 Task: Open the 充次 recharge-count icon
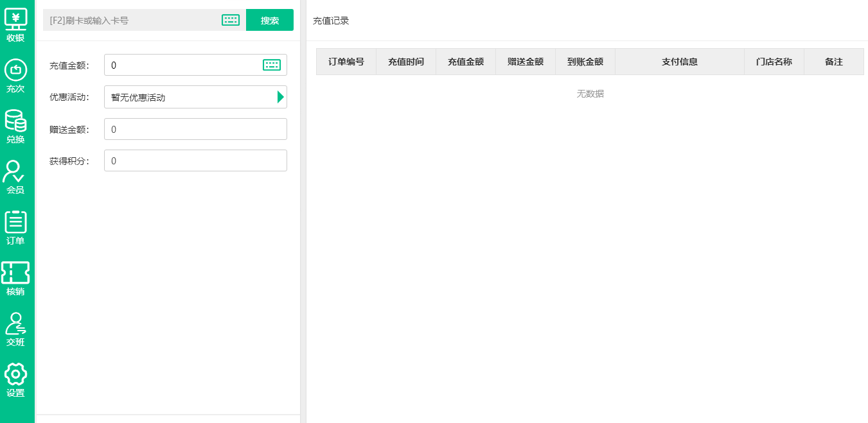pos(15,76)
